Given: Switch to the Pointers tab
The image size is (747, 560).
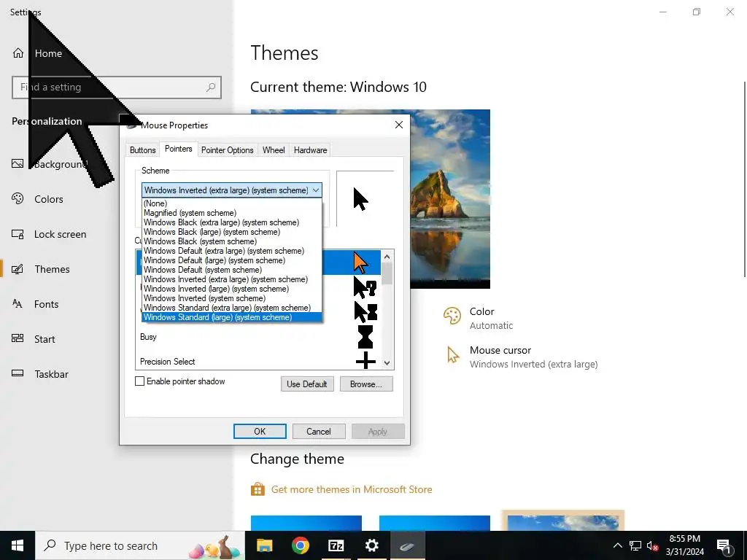Looking at the screenshot, I should (x=178, y=149).
